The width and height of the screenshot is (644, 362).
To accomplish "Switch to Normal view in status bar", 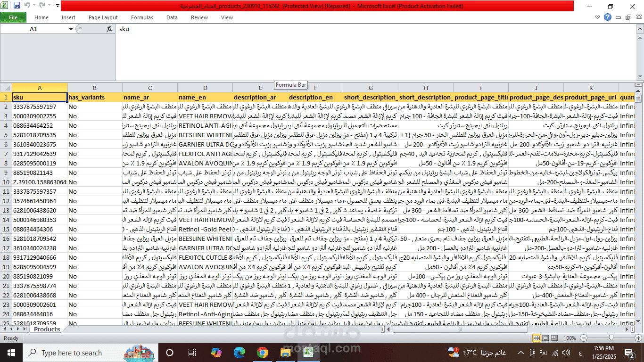I will pyautogui.click(x=537, y=338).
